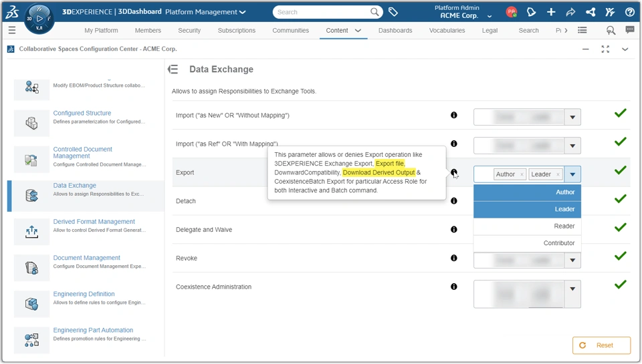Screen dimensions: 642x364
Task: Open the Subscriptions tab
Action: [237, 31]
